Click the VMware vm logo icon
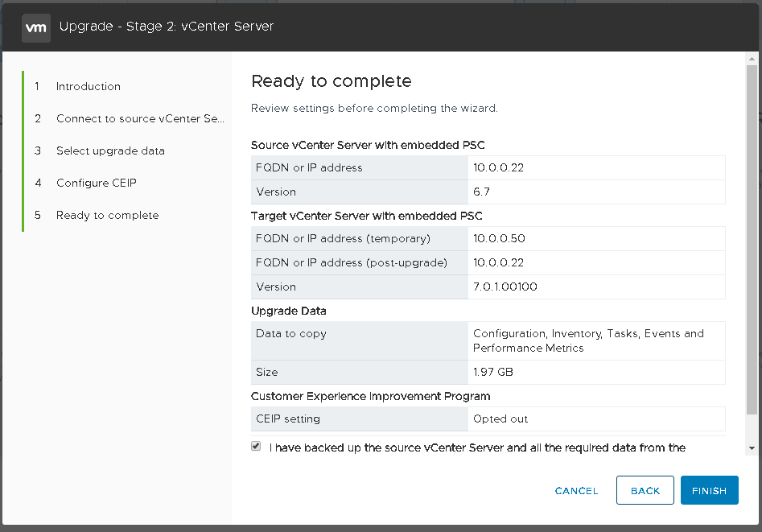Viewport: 762px width, 532px height. [x=36, y=27]
